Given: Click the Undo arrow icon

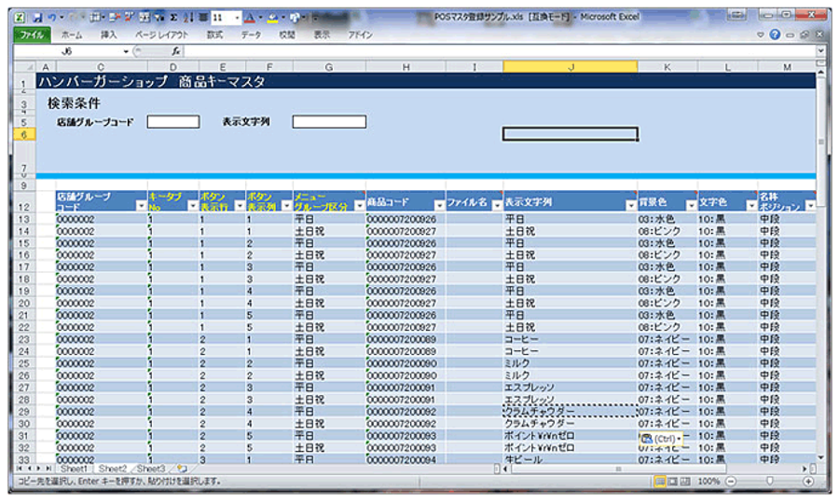Looking at the screenshot, I should pyautogui.click(x=53, y=18).
